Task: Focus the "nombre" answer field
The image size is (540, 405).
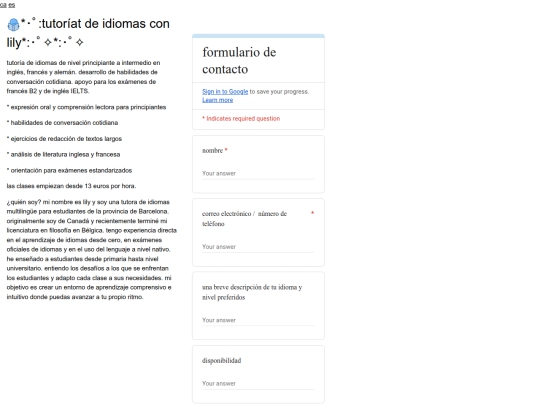Action: [258, 174]
